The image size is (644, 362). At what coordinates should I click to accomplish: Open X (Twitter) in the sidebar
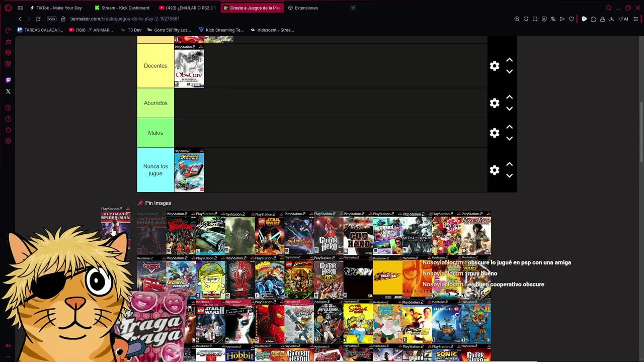8,92
